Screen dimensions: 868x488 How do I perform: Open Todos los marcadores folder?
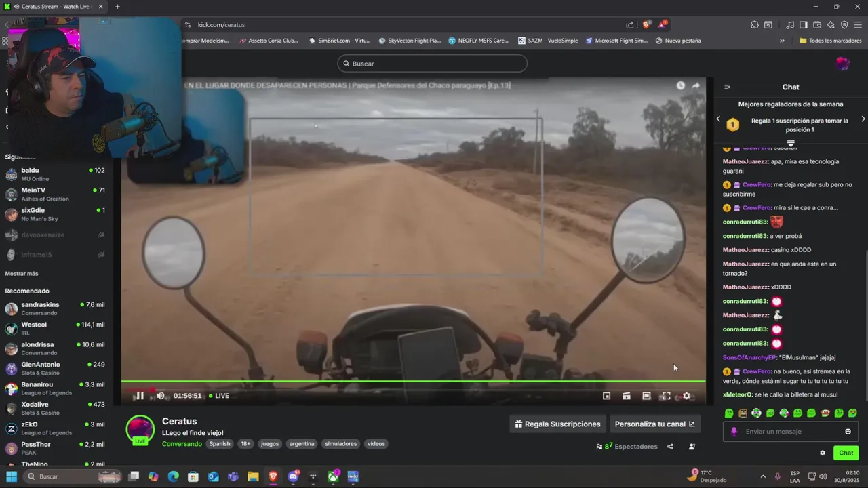tap(830, 41)
